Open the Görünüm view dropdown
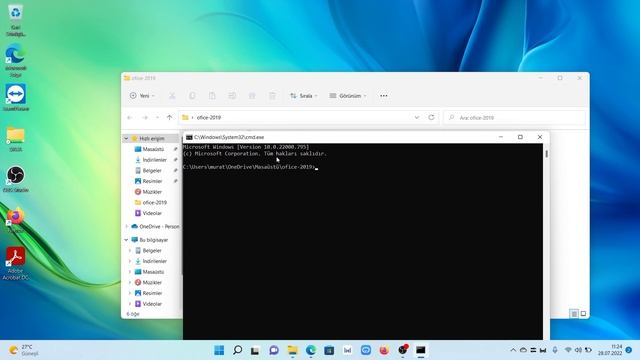Viewport: 640px width, 360px height. (x=348, y=96)
